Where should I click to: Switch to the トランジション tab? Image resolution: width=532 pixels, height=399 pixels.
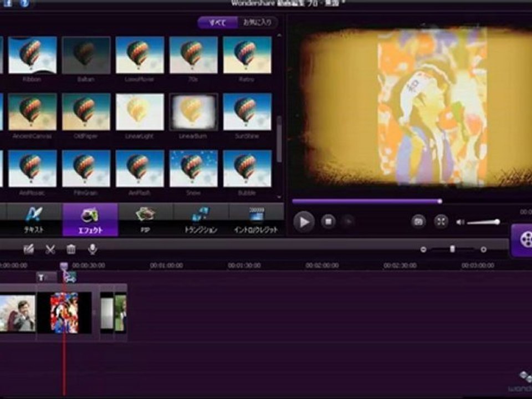pyautogui.click(x=201, y=219)
